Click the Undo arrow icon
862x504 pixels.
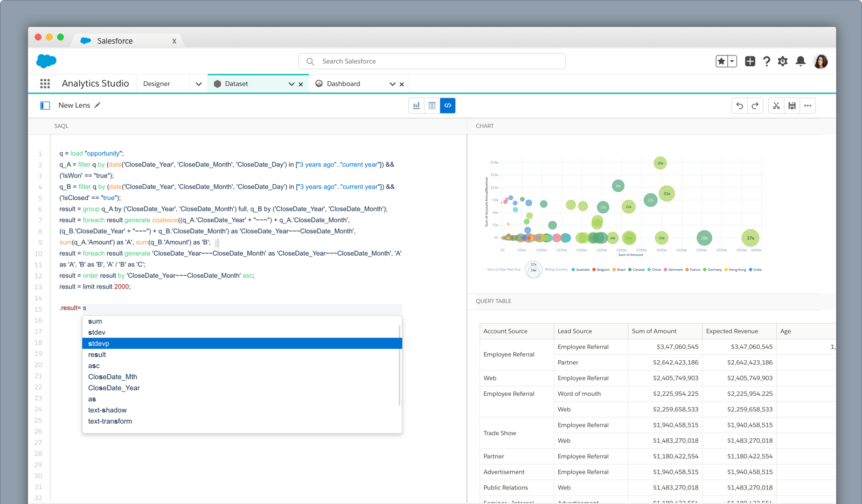click(740, 106)
